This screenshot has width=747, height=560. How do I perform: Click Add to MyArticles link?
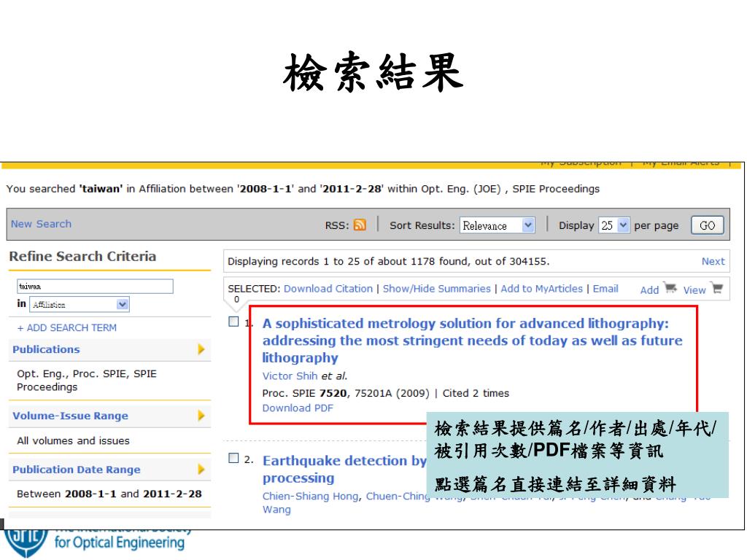click(542, 289)
